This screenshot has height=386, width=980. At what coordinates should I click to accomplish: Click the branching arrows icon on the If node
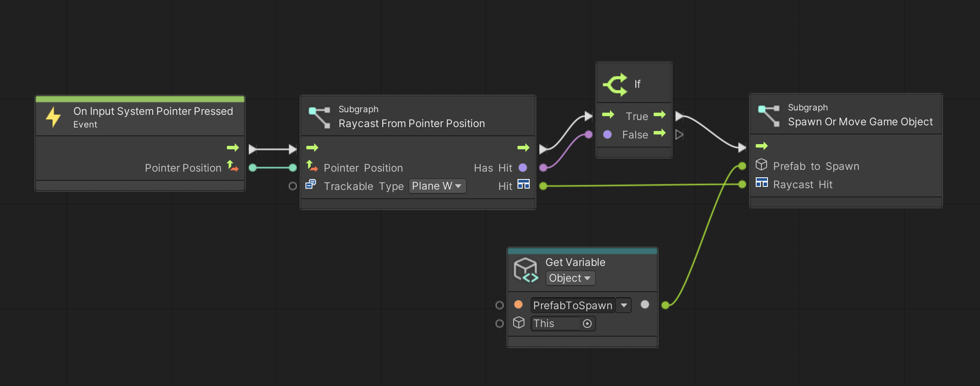[x=615, y=83]
